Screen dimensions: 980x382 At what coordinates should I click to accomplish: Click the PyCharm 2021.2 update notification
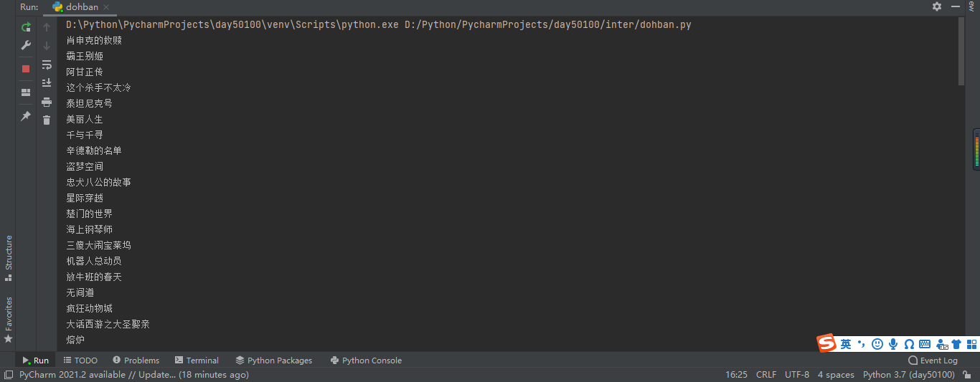click(134, 375)
